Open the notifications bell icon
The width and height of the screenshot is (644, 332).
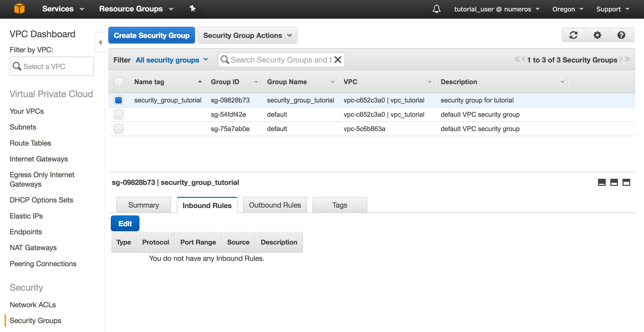point(436,9)
